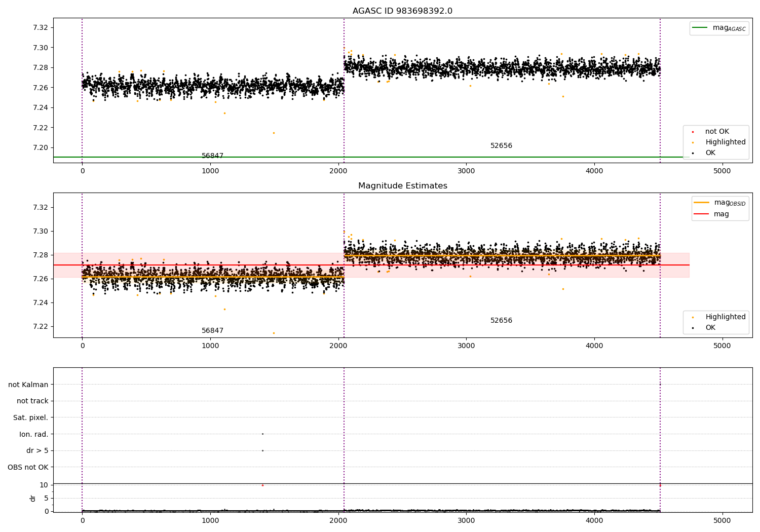760x532 pixels.
Task: Click the 'OK' legend entry in Magnitude Estimates plot
Action: point(710,328)
